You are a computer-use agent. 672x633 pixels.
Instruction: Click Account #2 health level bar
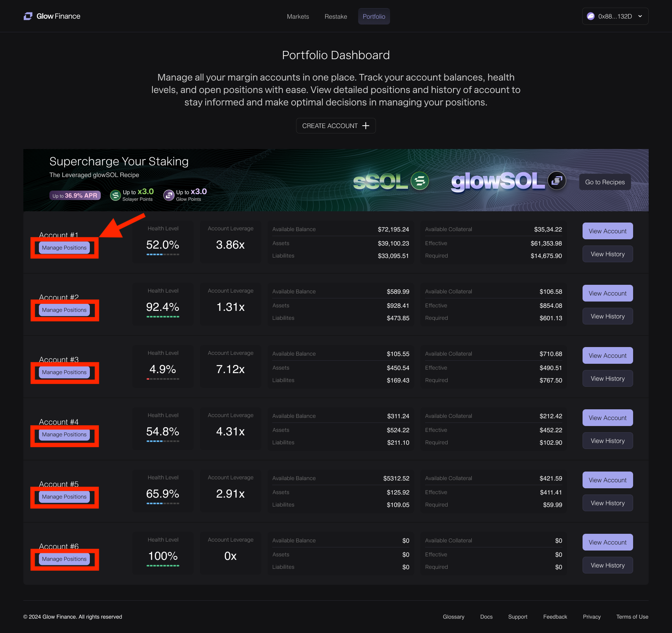[x=163, y=317]
